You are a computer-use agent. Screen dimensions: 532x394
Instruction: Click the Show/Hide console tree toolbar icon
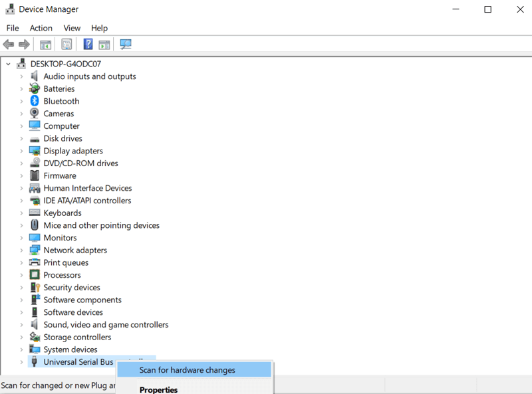(45, 45)
